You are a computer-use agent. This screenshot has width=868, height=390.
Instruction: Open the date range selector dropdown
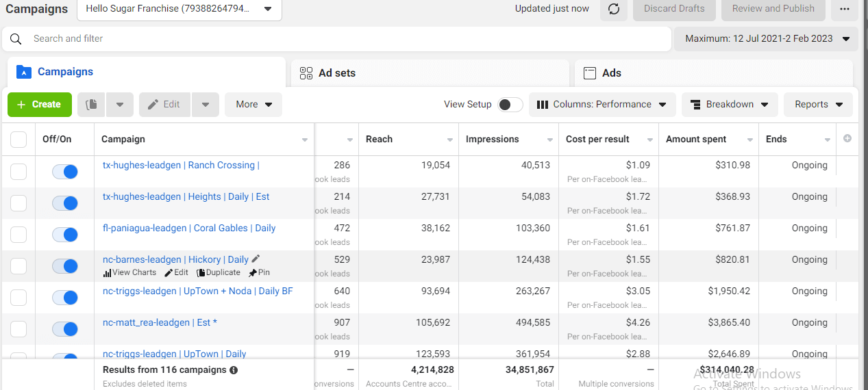click(x=767, y=39)
